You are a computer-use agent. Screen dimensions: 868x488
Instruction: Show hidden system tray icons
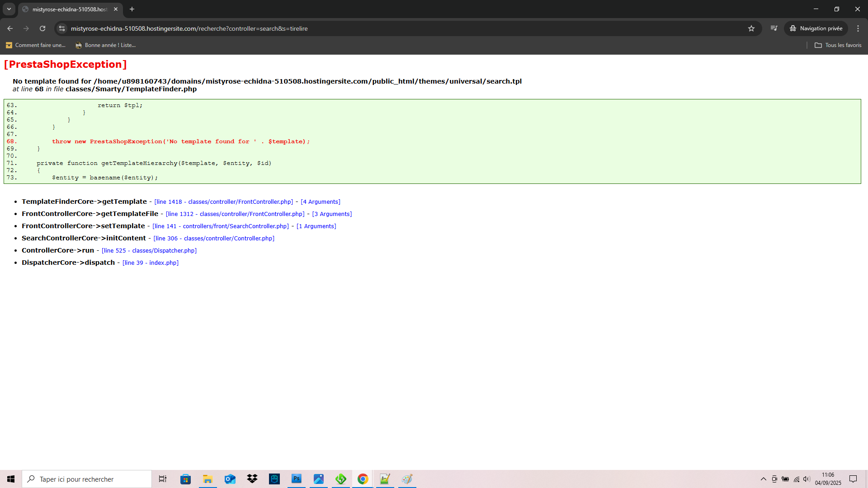pyautogui.click(x=764, y=479)
